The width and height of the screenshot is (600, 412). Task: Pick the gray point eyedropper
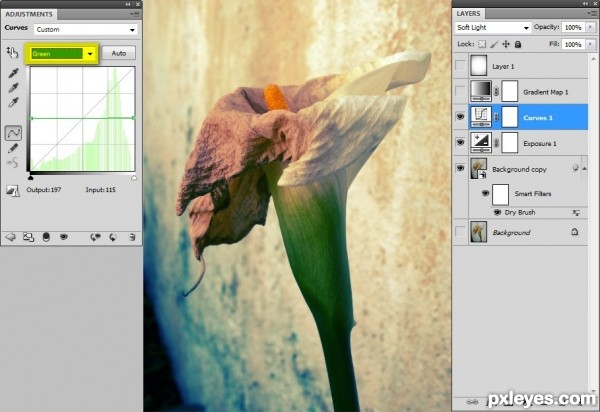13,88
